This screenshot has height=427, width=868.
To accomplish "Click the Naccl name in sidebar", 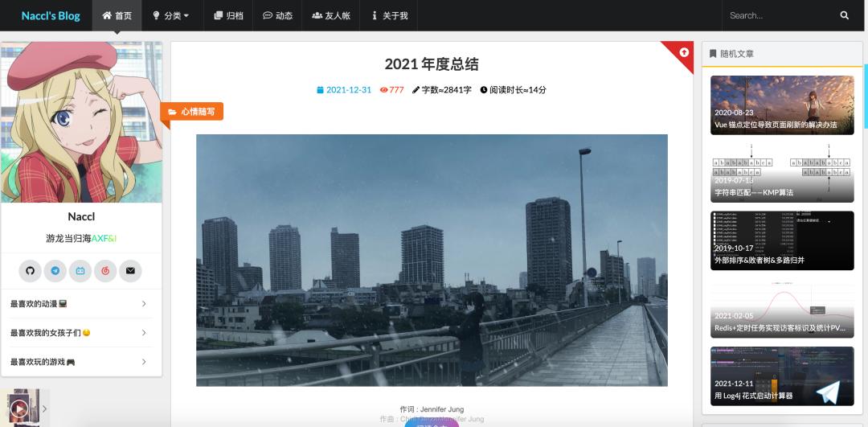I will pos(81,216).
